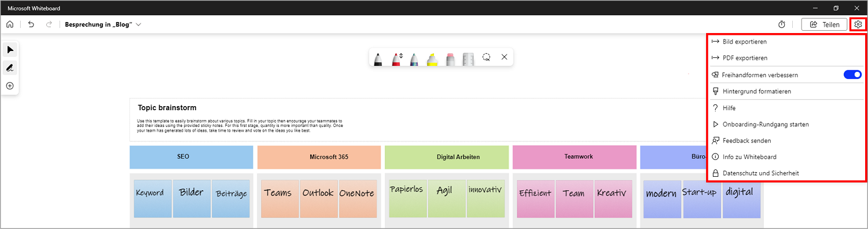The height and width of the screenshot is (229, 868).
Task: Click the home icon
Action: [10, 24]
